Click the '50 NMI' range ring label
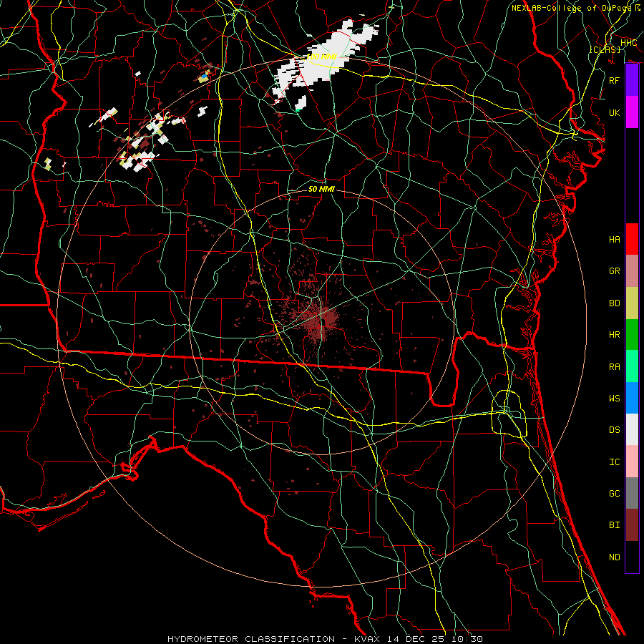 [x=321, y=189]
